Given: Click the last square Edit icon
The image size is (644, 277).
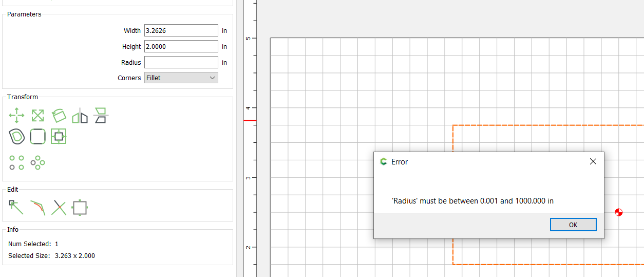Looking at the screenshot, I should tap(80, 207).
